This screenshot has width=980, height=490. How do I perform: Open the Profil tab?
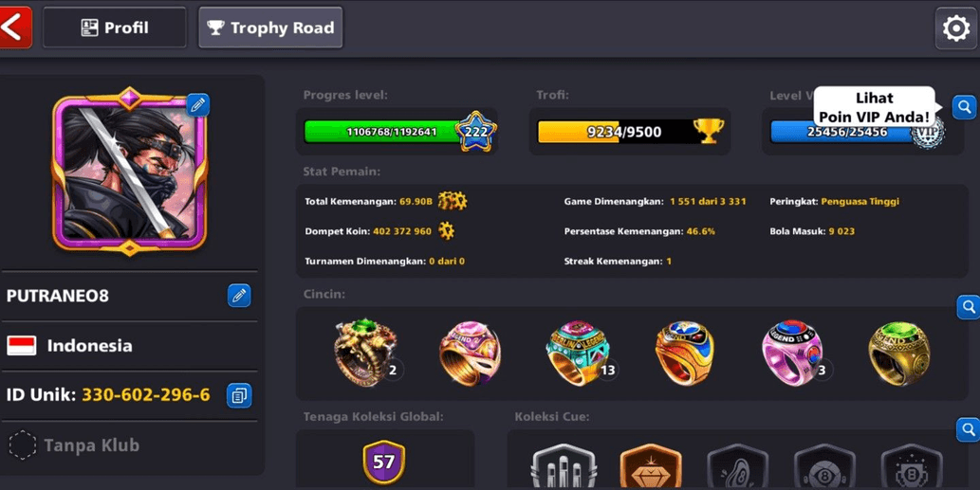[x=115, y=27]
